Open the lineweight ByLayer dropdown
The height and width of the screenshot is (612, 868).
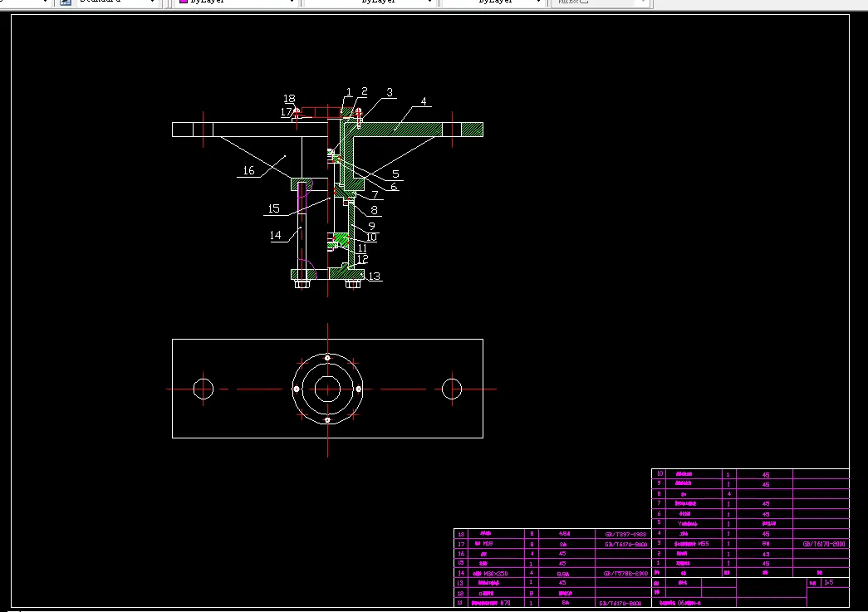tap(493, 2)
